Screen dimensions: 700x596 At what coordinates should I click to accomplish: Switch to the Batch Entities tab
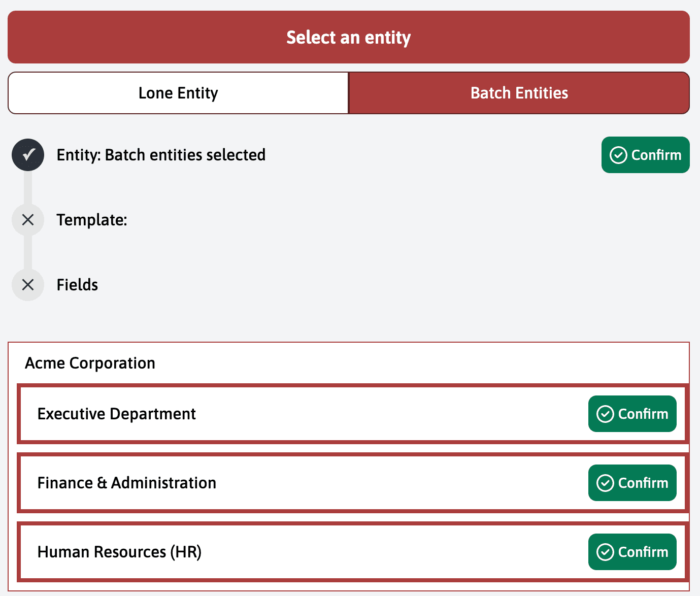(519, 93)
